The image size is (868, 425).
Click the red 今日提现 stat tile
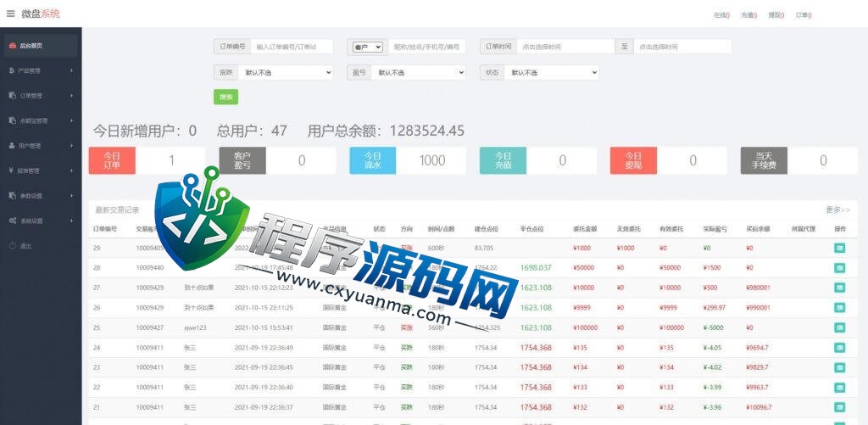pyautogui.click(x=633, y=160)
